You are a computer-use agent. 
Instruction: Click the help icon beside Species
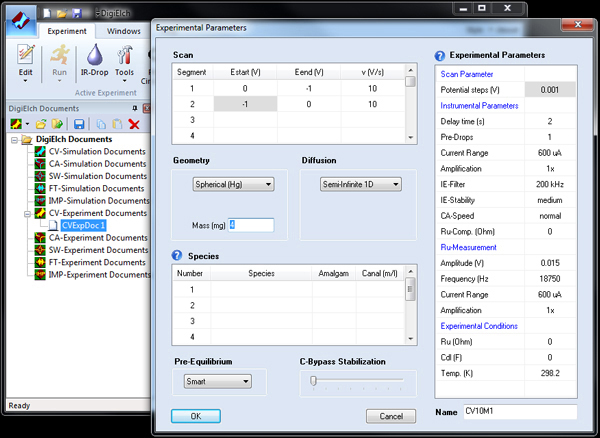point(178,256)
